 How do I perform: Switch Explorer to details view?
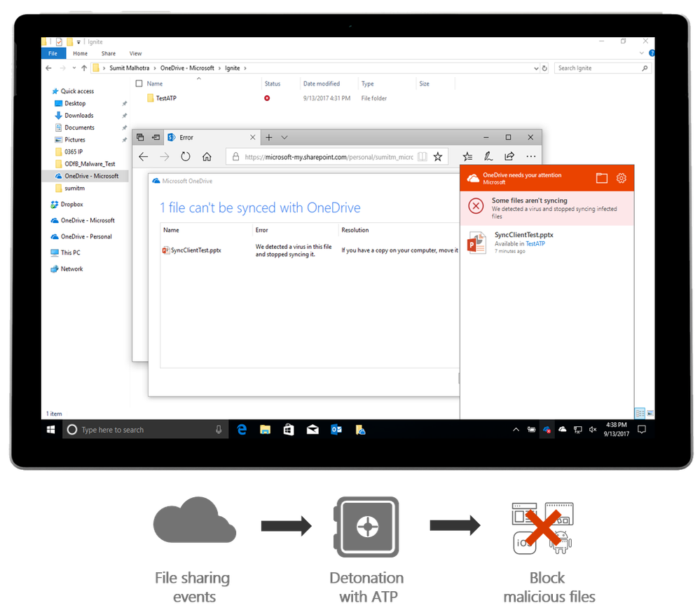click(x=640, y=414)
